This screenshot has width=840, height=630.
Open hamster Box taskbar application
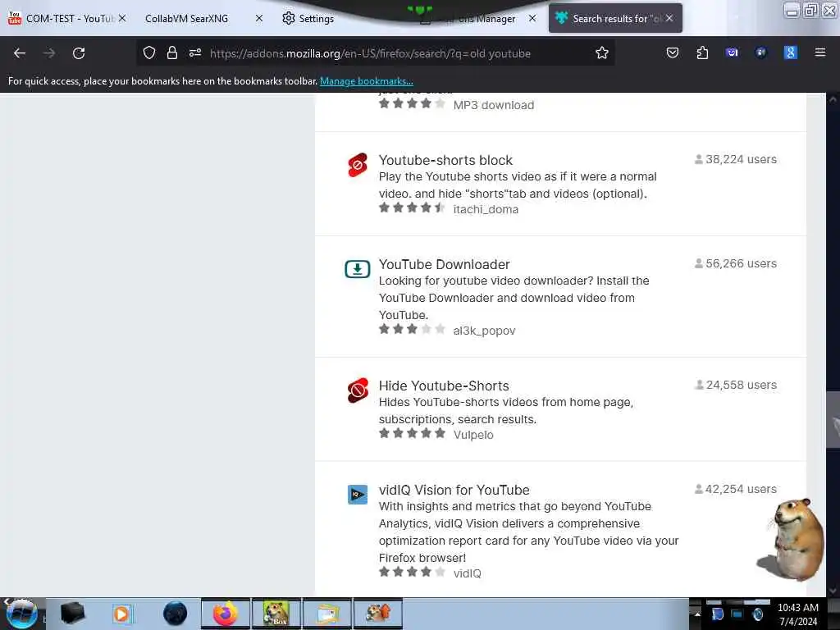pyautogui.click(x=276, y=614)
